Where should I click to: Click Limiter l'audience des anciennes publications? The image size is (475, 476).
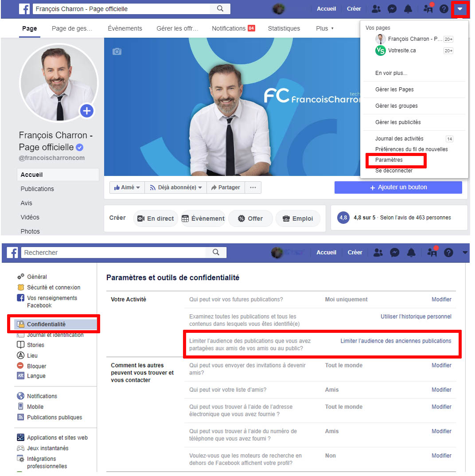pos(396,341)
